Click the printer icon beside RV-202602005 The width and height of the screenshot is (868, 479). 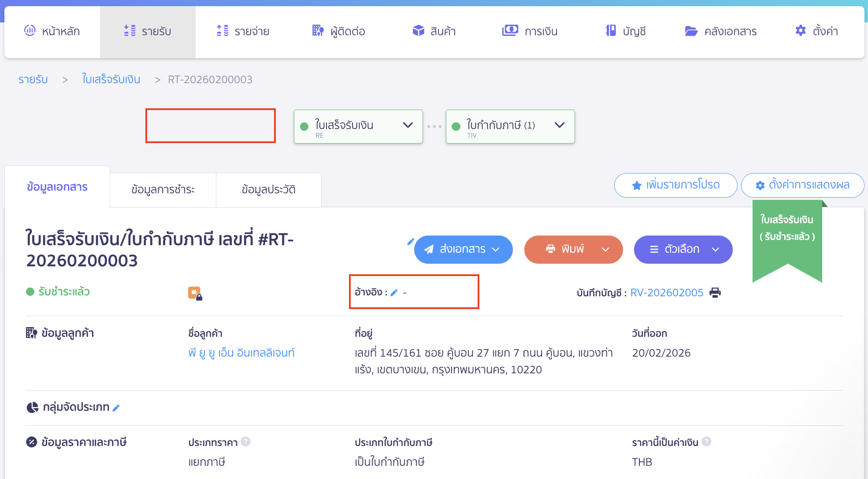(715, 292)
